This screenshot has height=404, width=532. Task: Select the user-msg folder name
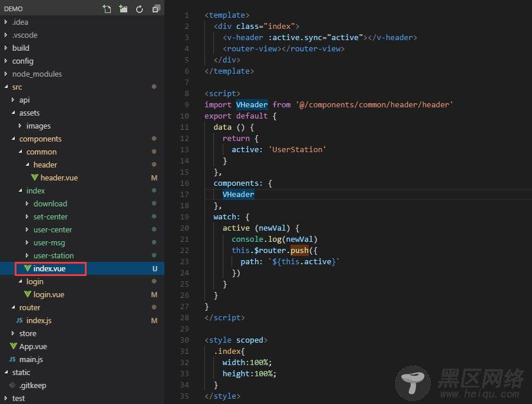pos(49,242)
